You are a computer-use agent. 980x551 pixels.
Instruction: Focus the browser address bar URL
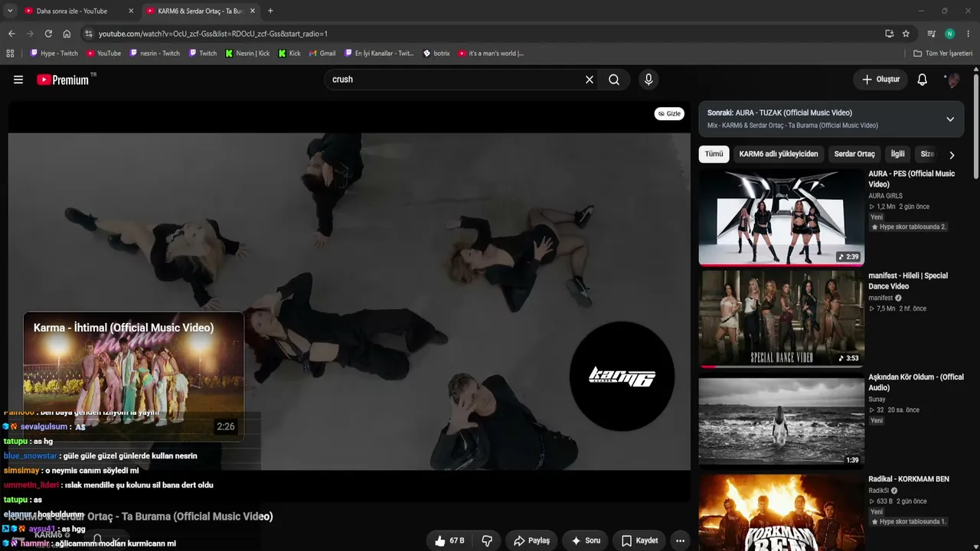pos(213,34)
